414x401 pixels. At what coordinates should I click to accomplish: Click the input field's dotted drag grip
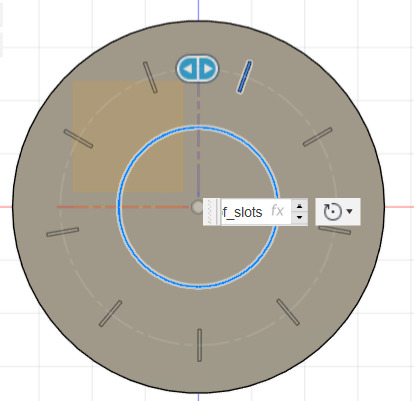tap(210, 212)
